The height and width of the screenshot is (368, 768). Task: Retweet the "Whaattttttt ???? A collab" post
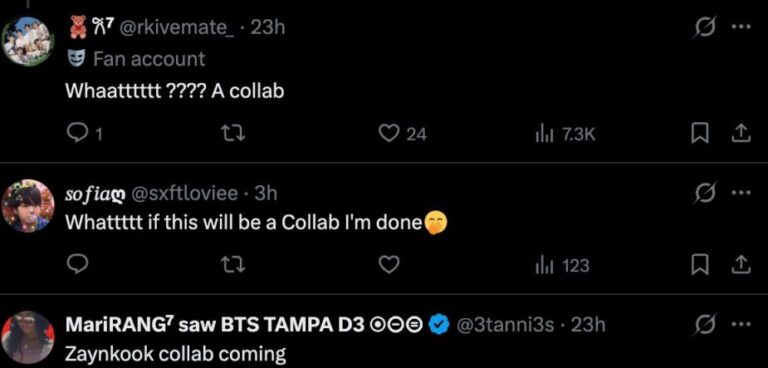pyautogui.click(x=234, y=134)
